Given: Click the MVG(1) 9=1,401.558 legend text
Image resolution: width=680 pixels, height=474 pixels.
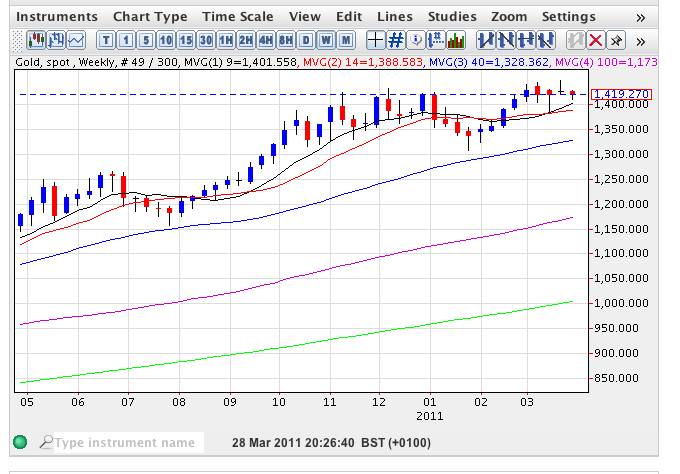Looking at the screenshot, I should (241, 62).
